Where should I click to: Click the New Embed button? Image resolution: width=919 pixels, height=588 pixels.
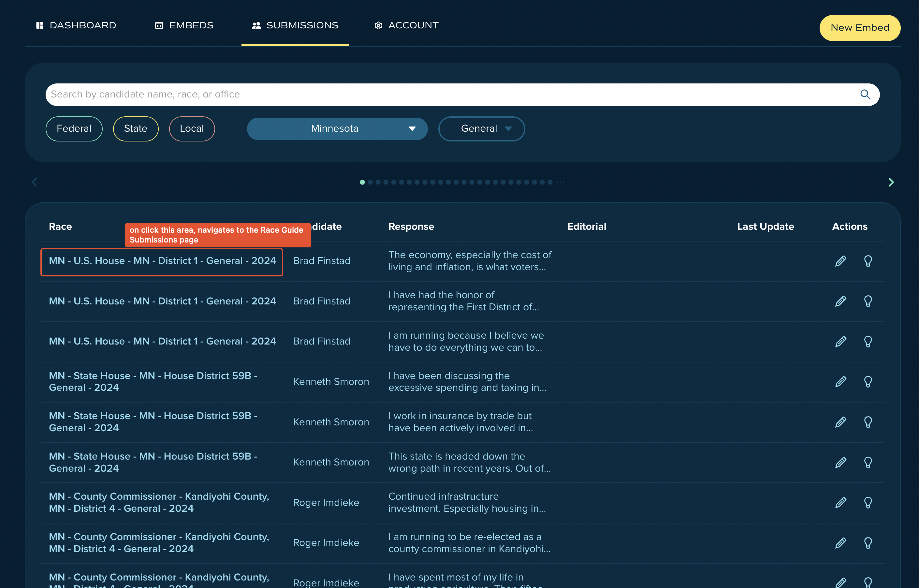tap(860, 28)
